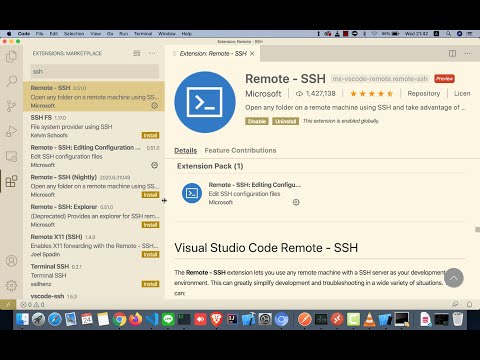Open the View menu
Screen dimensions: 480x360
click(x=95, y=34)
